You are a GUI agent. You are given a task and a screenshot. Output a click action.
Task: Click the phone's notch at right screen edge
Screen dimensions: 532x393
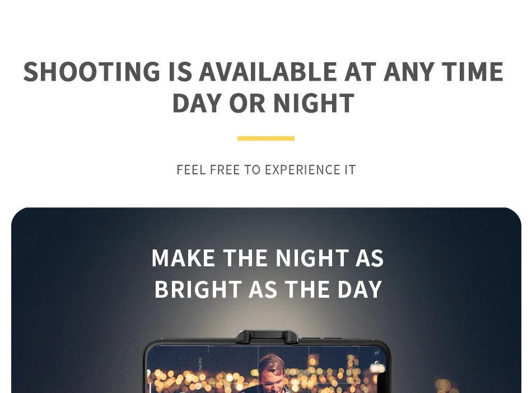tap(382, 382)
